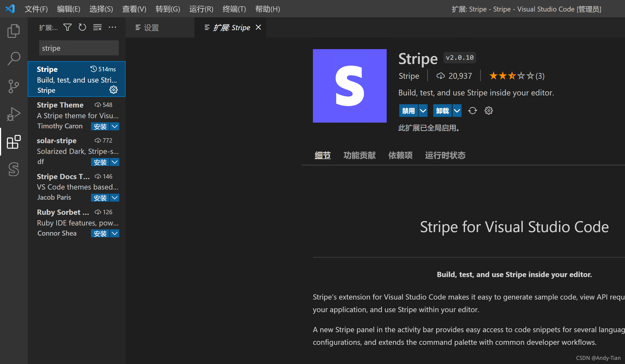Install the solar-stripe extension

coord(100,162)
